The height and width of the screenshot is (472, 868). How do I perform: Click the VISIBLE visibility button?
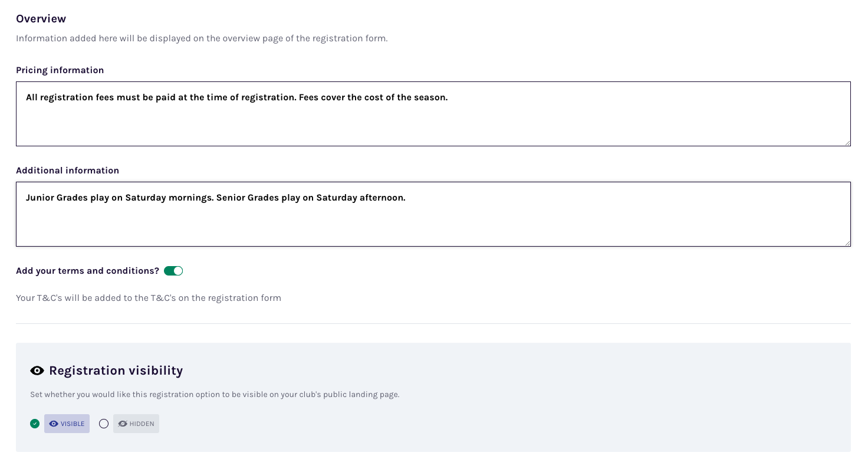[x=67, y=424]
